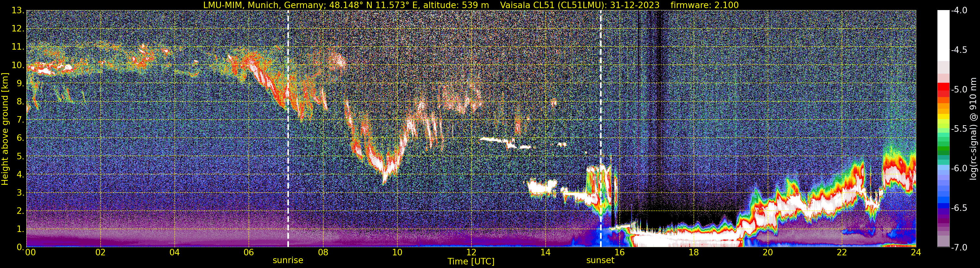
Task: Click the 'Height above ground [km]' axis label
Action: coord(5,129)
